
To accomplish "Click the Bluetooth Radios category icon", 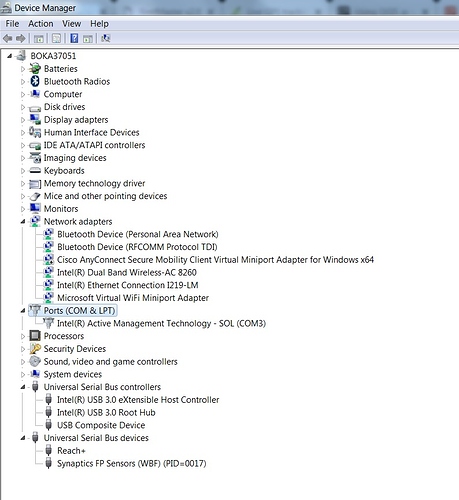I will [x=35, y=81].
